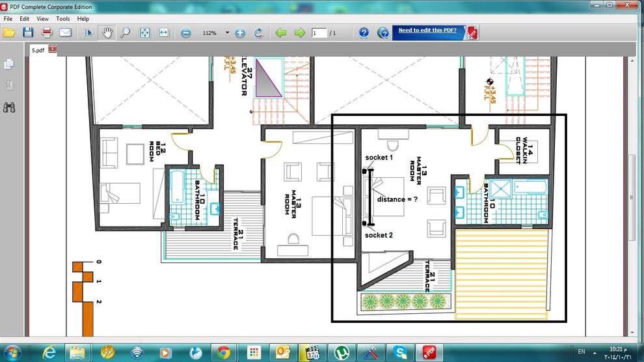Go to the next page arrow
Viewport: 644px width, 362px height.
click(x=299, y=33)
